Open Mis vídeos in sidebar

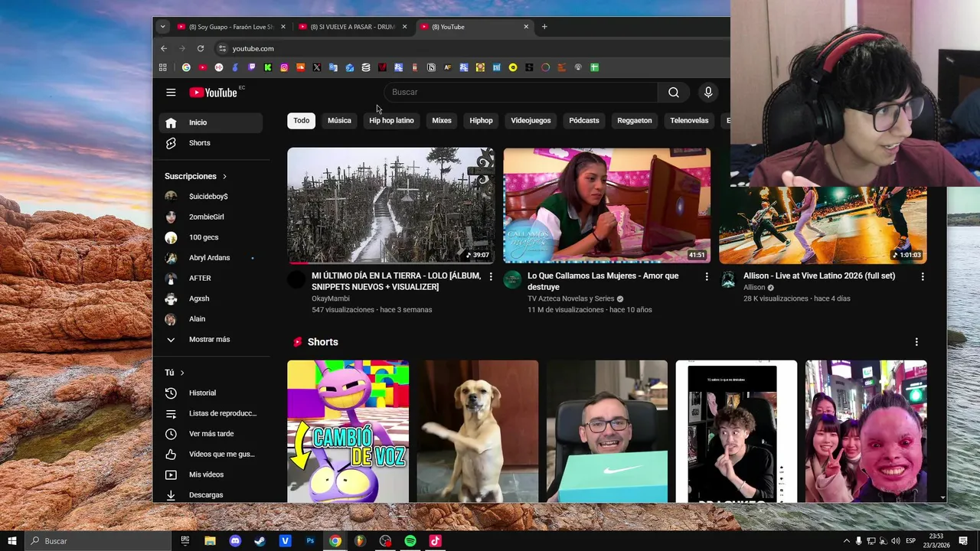pos(211,474)
